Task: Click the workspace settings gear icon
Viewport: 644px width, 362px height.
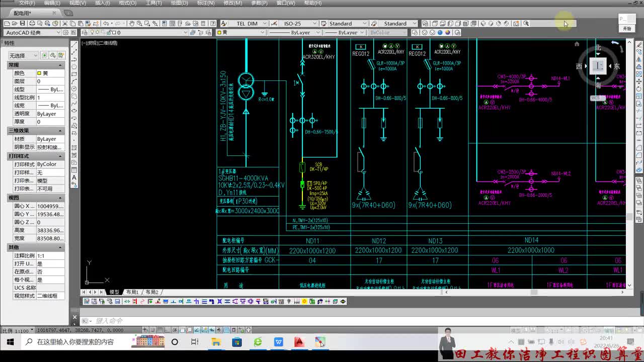Action: click(x=66, y=33)
